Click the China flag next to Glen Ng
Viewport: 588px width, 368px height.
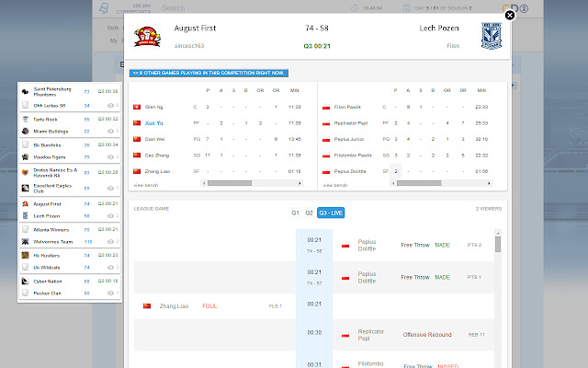tap(137, 107)
